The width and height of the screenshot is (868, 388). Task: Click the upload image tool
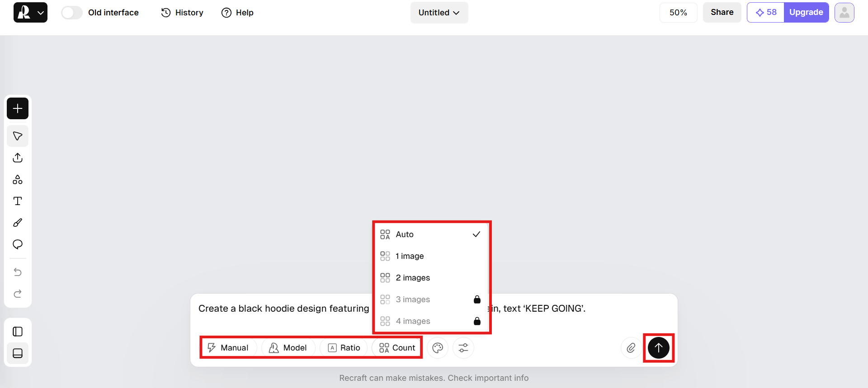tap(18, 158)
